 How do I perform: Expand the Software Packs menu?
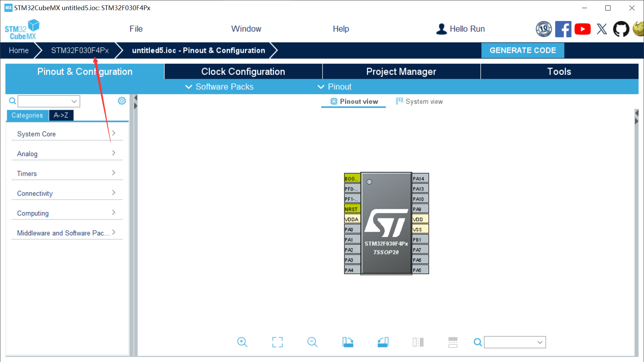[219, 87]
